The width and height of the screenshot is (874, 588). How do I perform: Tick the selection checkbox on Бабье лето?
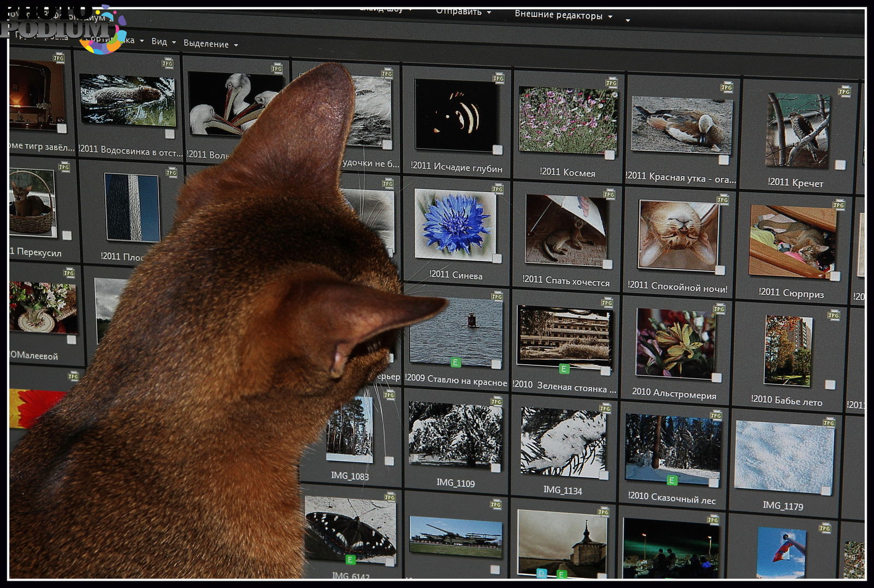pyautogui.click(x=830, y=384)
